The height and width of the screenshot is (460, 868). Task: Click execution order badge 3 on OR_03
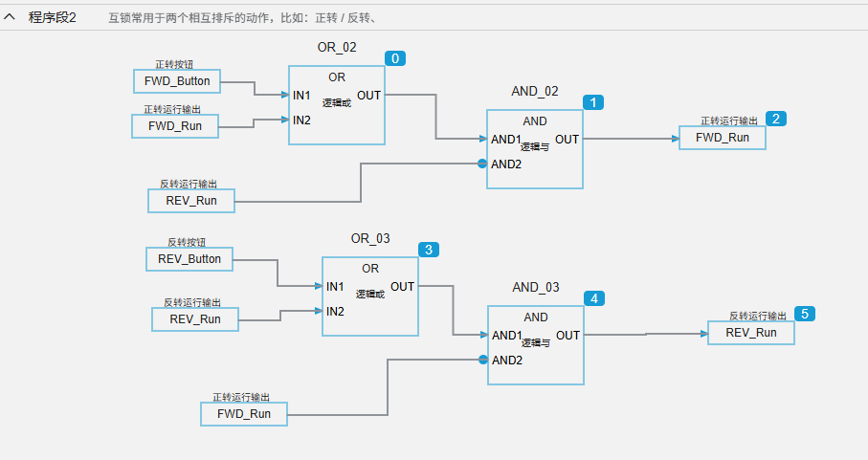[429, 250]
